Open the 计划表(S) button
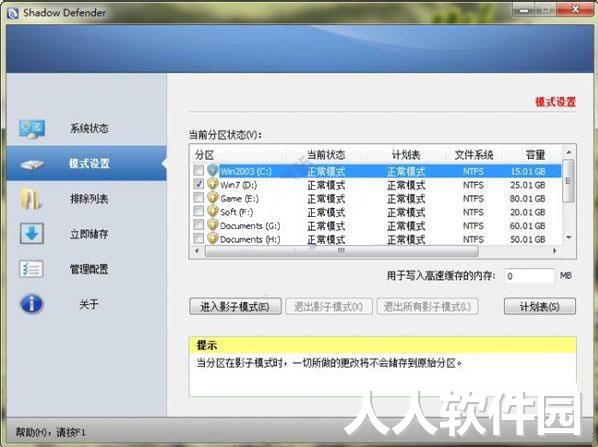This screenshot has width=598, height=447. (540, 306)
